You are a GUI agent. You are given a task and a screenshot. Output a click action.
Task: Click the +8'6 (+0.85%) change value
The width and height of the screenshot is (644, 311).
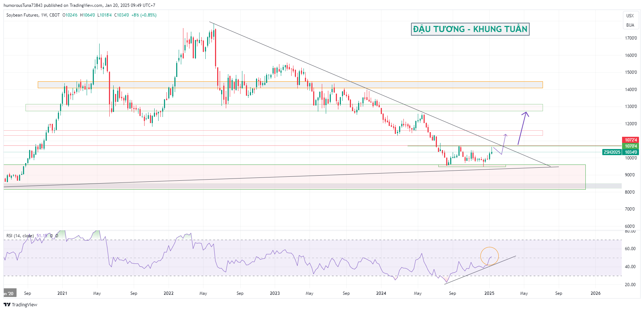click(144, 15)
